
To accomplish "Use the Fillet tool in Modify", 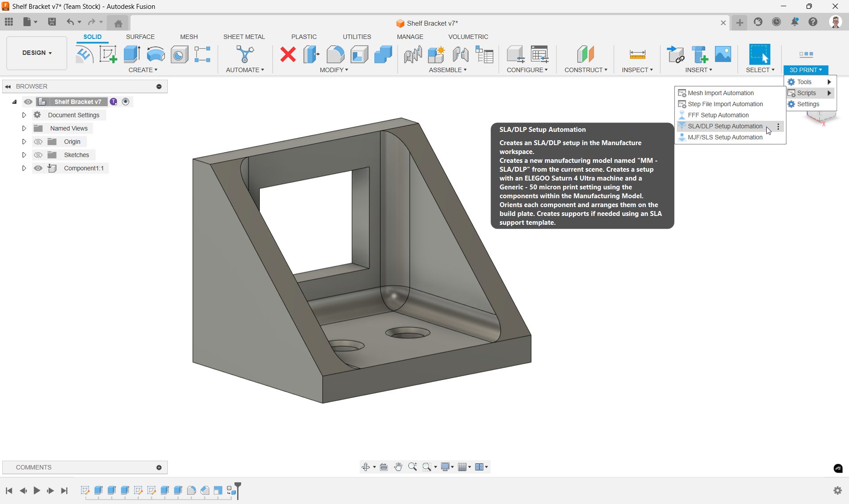I will 335,54.
